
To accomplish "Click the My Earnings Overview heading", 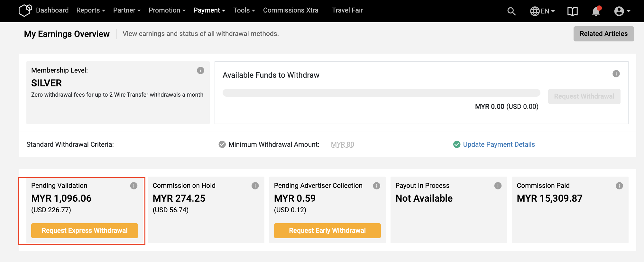I will coord(67,34).
